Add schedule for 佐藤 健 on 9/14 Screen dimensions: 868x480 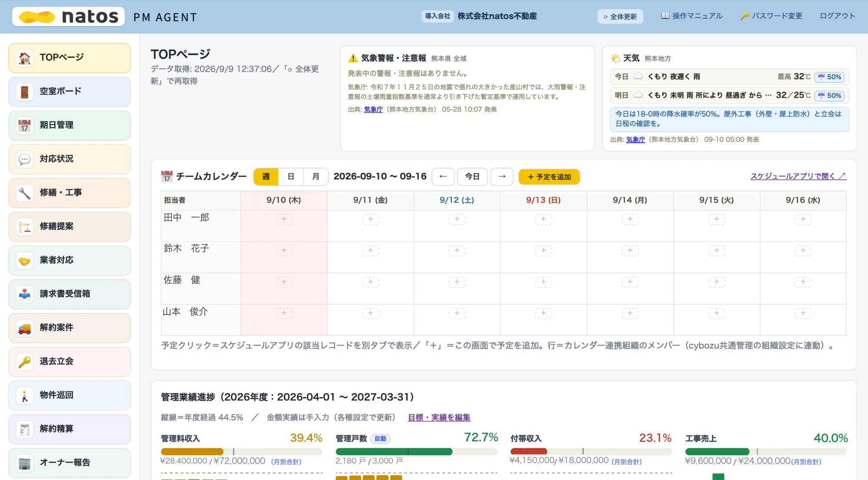[630, 282]
